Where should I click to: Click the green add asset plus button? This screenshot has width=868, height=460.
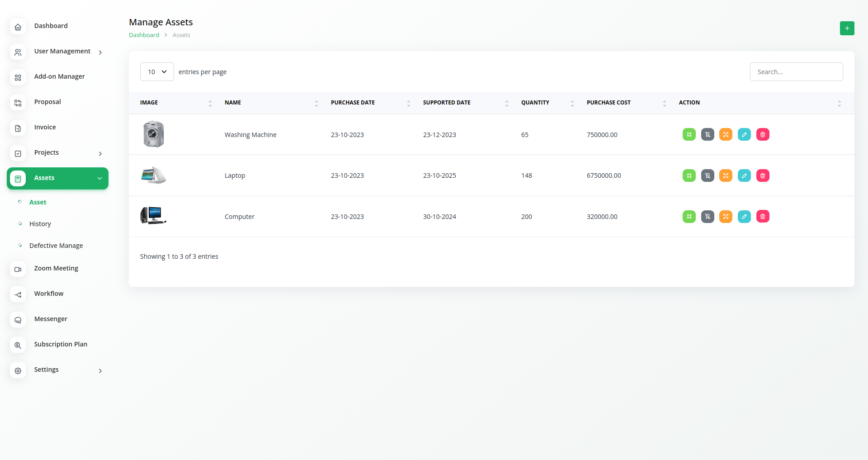(847, 28)
